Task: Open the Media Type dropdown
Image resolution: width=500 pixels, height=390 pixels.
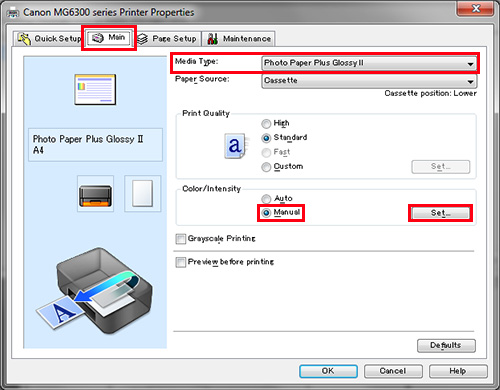Action: [369, 63]
